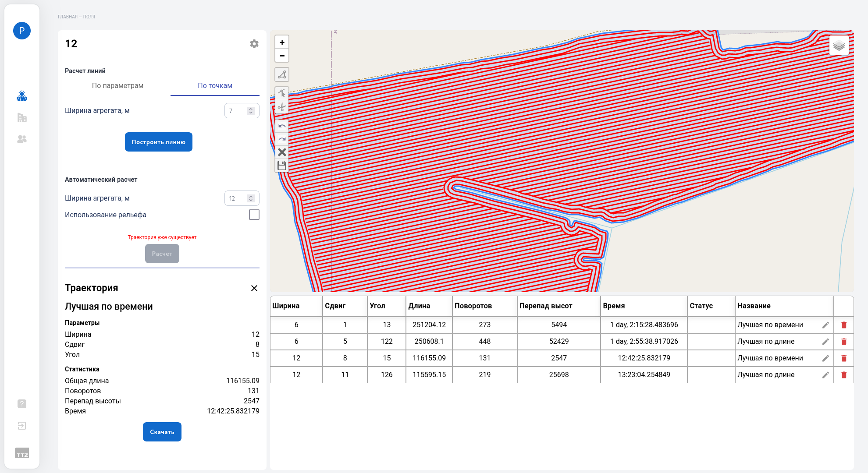
Task: Save map edits with the floppy icon
Action: point(282,166)
